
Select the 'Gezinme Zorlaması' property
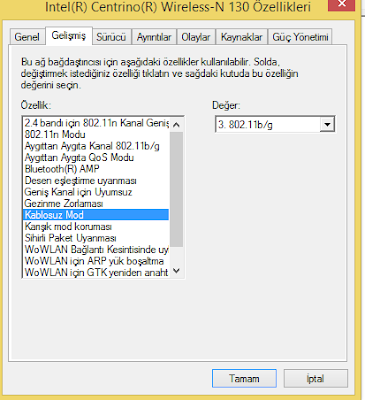tap(96, 203)
